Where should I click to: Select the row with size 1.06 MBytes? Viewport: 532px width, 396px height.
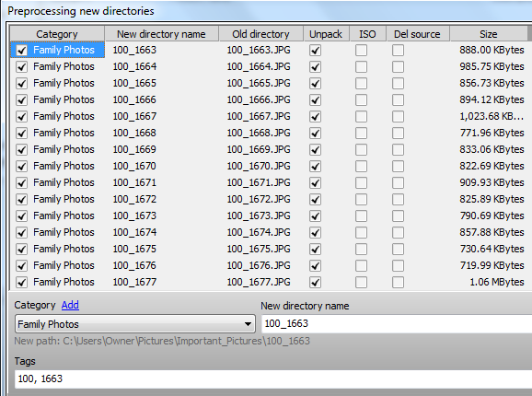270,283
